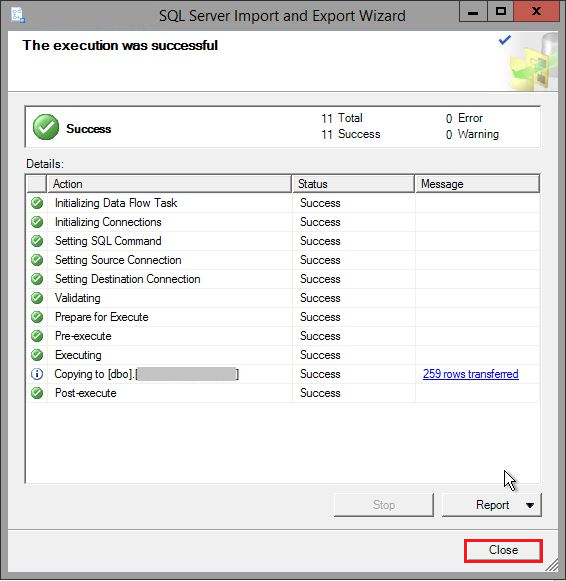Viewport: 566px width, 581px height.
Task: Click green check icon beside Setting Destination Connection
Action: [37, 279]
